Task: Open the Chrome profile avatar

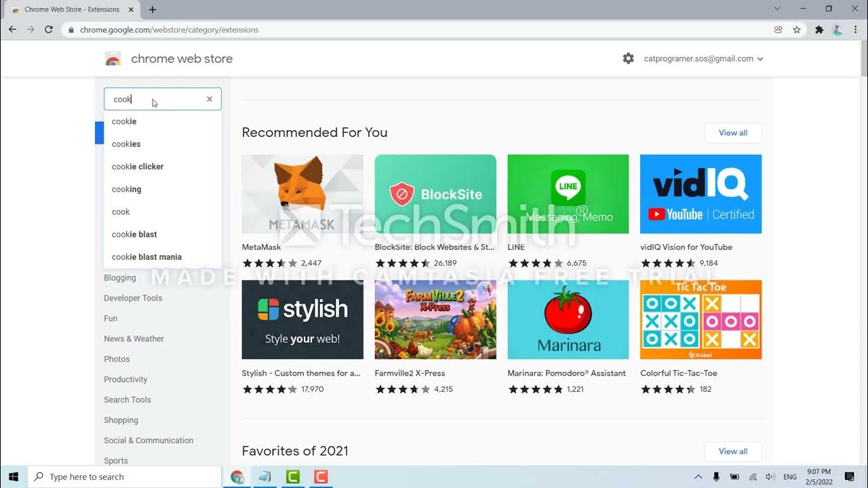Action: click(837, 30)
